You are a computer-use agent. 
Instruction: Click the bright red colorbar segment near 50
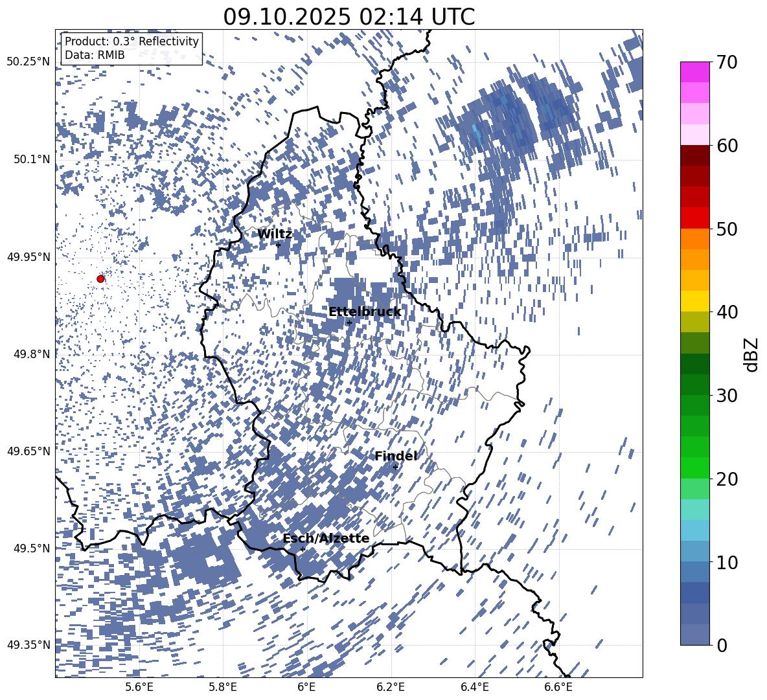(694, 218)
